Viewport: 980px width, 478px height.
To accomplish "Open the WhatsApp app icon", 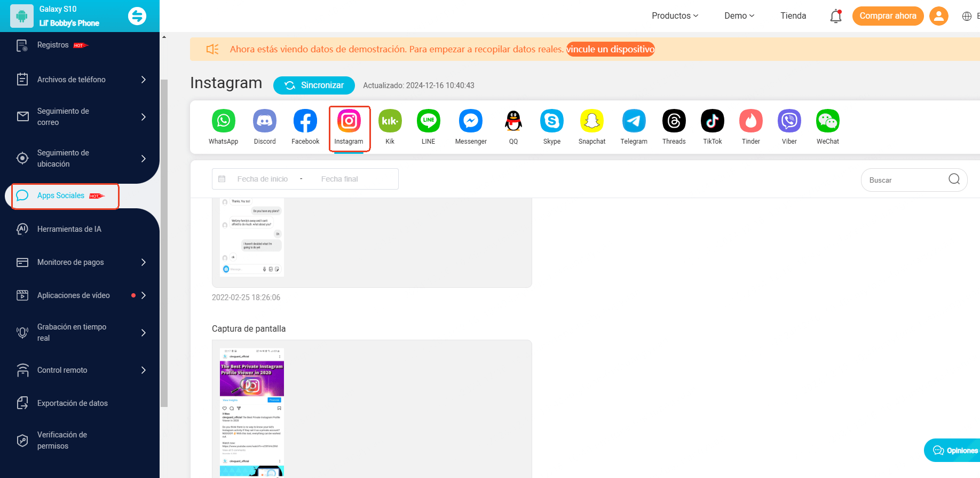I will click(x=223, y=121).
